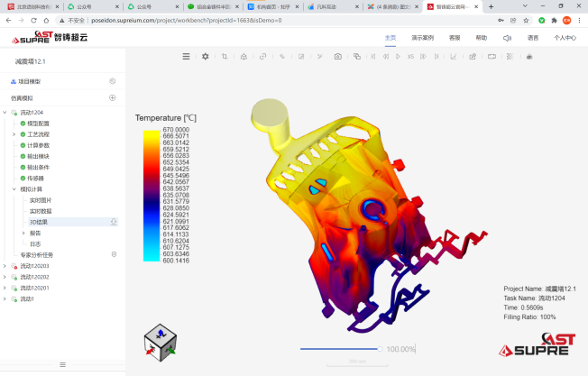Click the plus icon beside 仿真模拟
Image resolution: width=588 pixels, height=376 pixels.
[x=113, y=97]
